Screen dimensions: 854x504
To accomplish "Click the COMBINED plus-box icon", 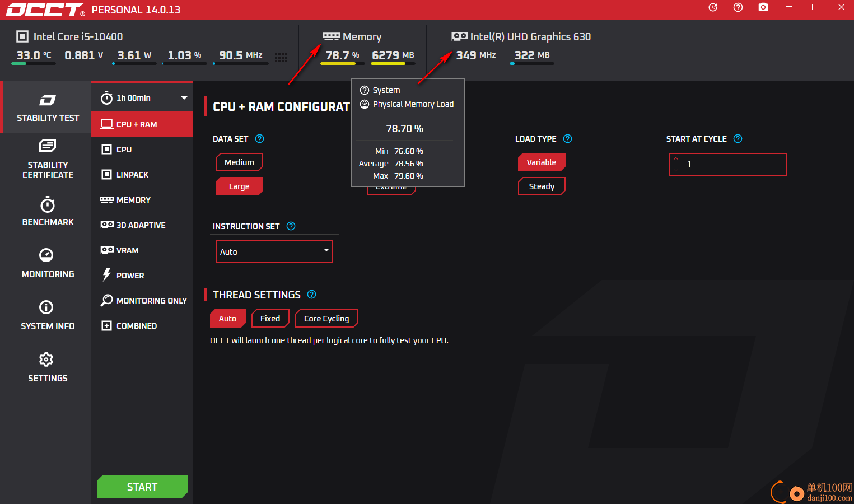I will (106, 326).
